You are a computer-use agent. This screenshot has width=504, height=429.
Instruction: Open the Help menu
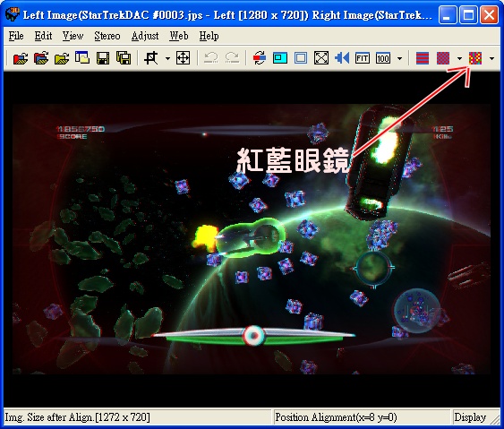click(209, 36)
